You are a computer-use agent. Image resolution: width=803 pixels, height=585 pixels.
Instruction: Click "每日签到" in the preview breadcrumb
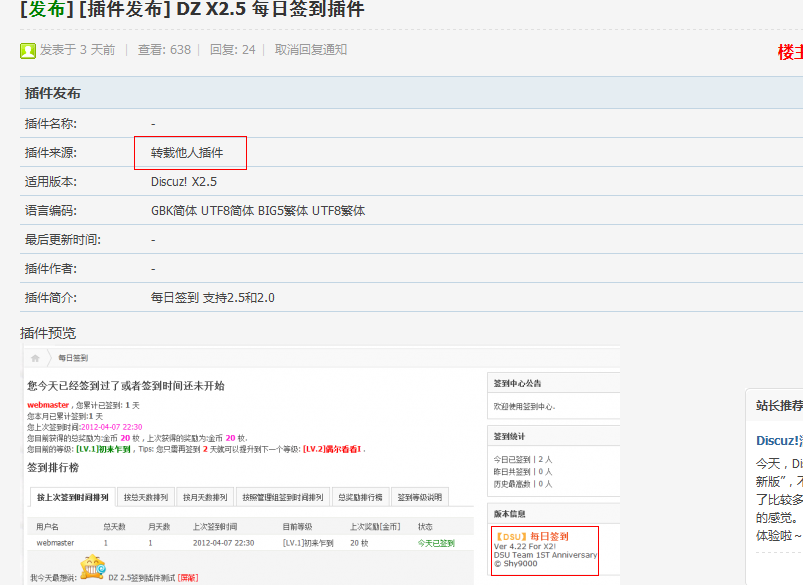coord(73,358)
